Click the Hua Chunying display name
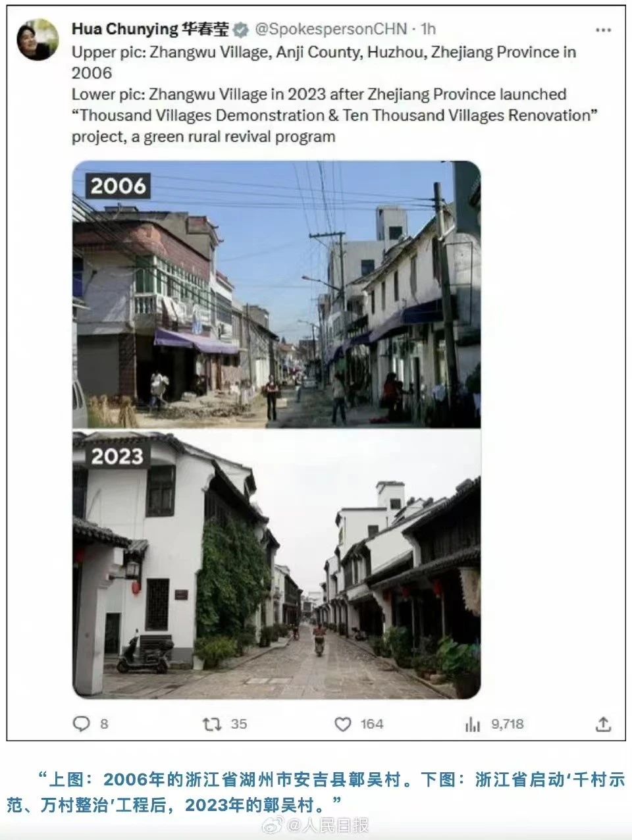This screenshot has width=632, height=840. 151,30
